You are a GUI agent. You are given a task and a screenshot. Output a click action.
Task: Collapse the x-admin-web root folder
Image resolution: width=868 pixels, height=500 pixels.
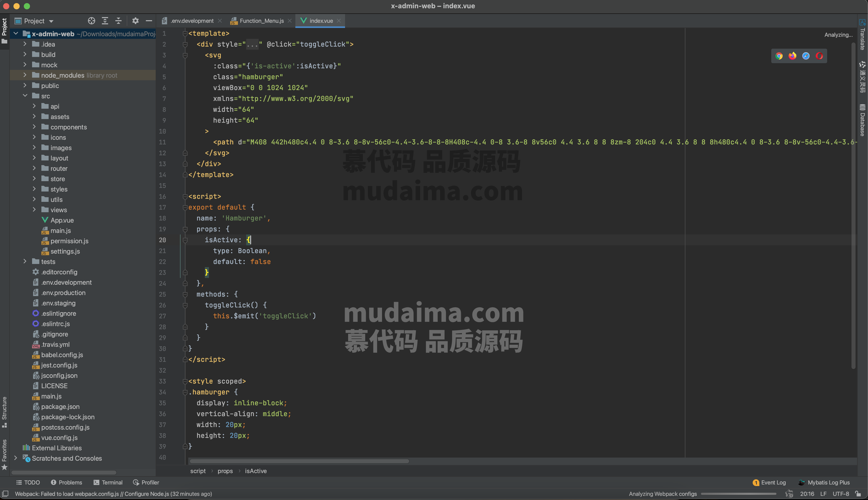[16, 34]
